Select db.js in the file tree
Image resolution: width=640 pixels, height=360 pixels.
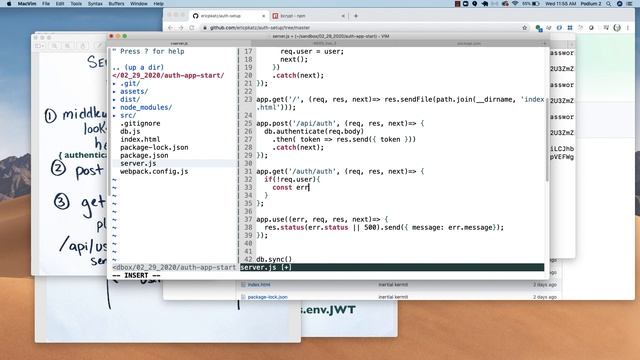pos(130,131)
